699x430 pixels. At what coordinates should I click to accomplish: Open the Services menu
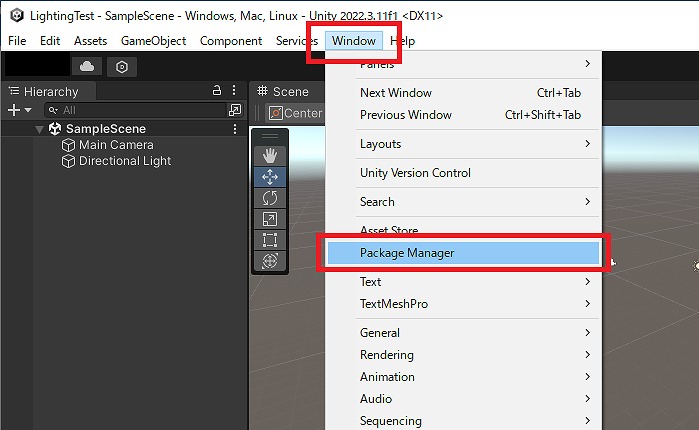(x=297, y=41)
